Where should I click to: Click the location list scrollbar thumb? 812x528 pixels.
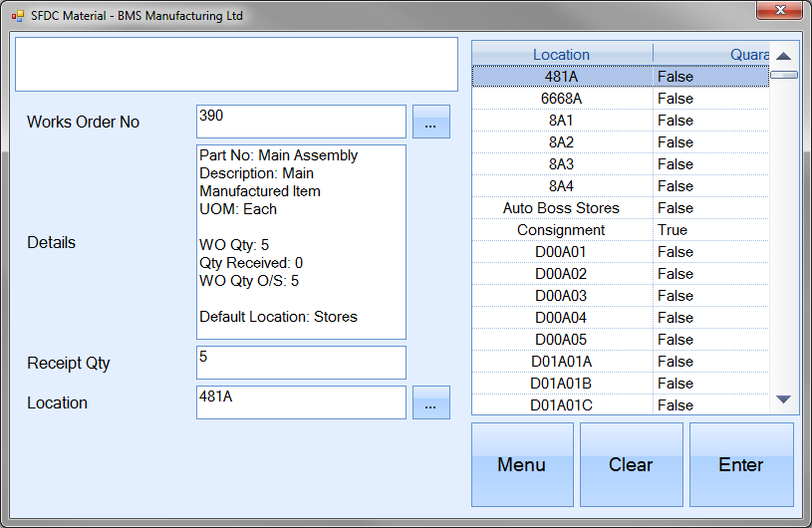pos(783,75)
